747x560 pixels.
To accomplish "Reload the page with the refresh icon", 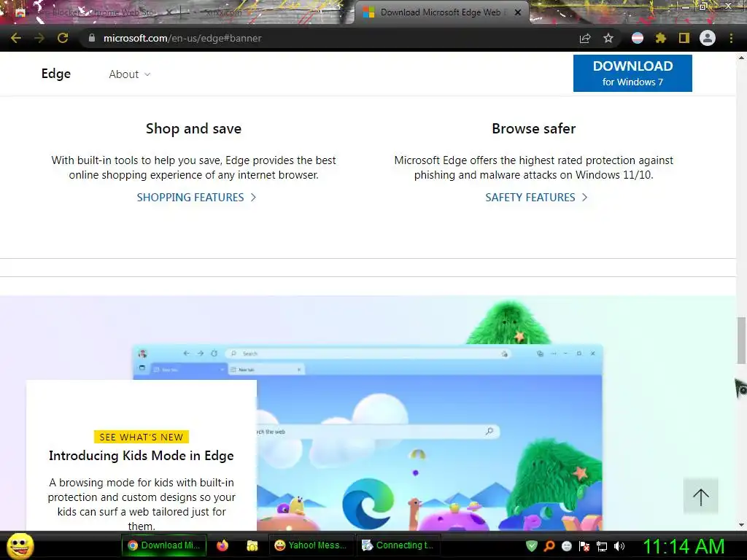I will 63,38.
